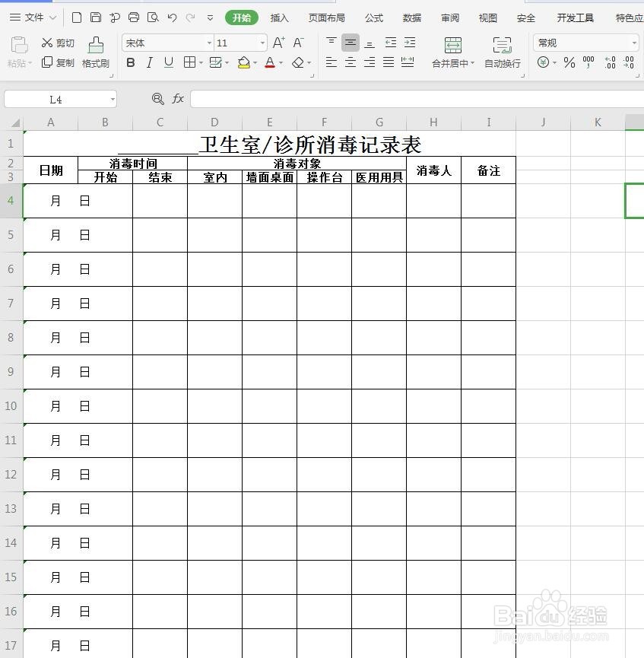644x658 pixels.
Task: Click the Increase Decimal icon
Action: (x=610, y=62)
